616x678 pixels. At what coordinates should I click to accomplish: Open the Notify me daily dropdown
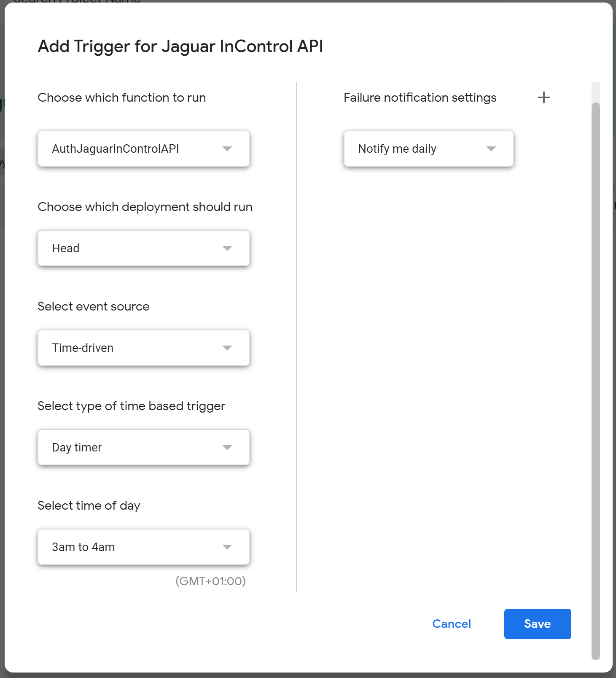(428, 149)
